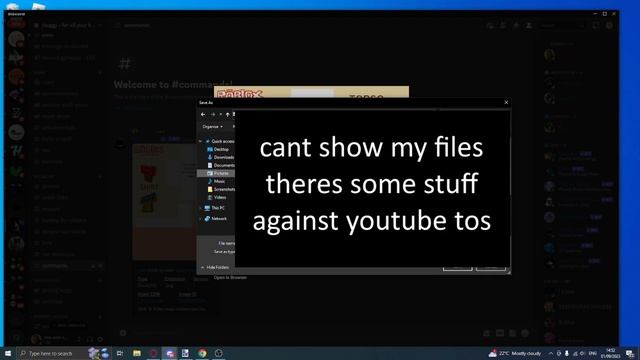Open the Organize menu
This screenshot has width=640, height=360.
coord(213,127)
